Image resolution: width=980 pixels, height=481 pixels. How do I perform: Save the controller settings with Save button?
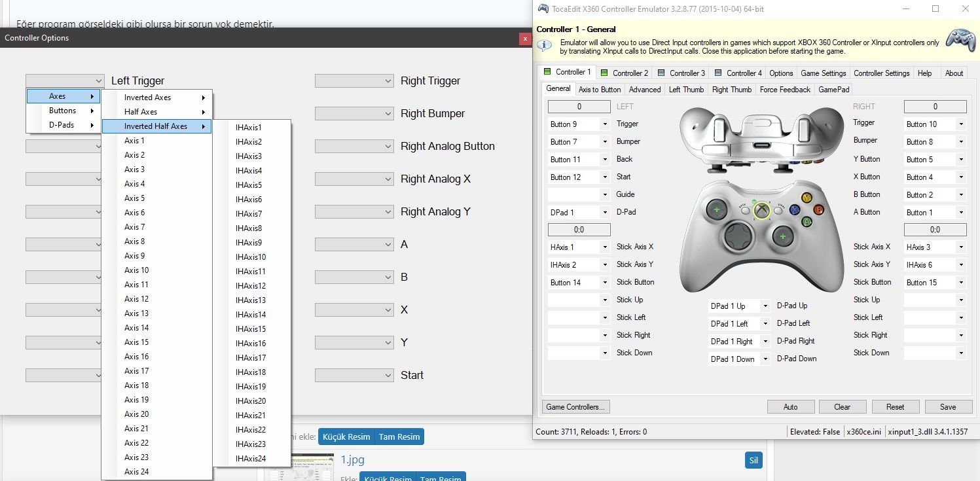tap(948, 407)
